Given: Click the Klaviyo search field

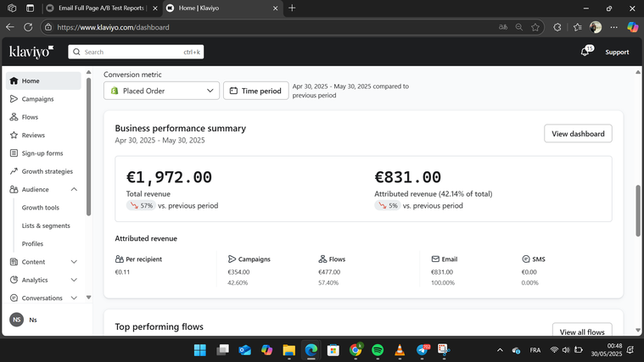Looking at the screenshot, I should pos(136,52).
